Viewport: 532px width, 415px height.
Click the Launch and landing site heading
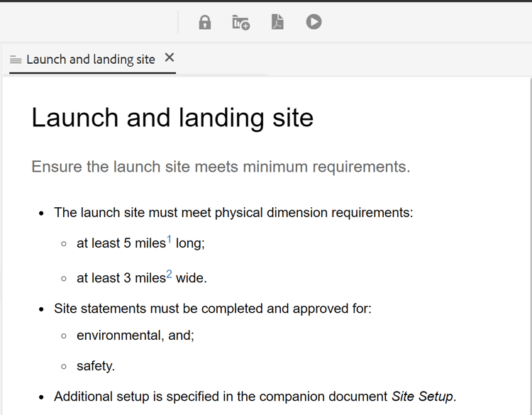click(x=172, y=118)
